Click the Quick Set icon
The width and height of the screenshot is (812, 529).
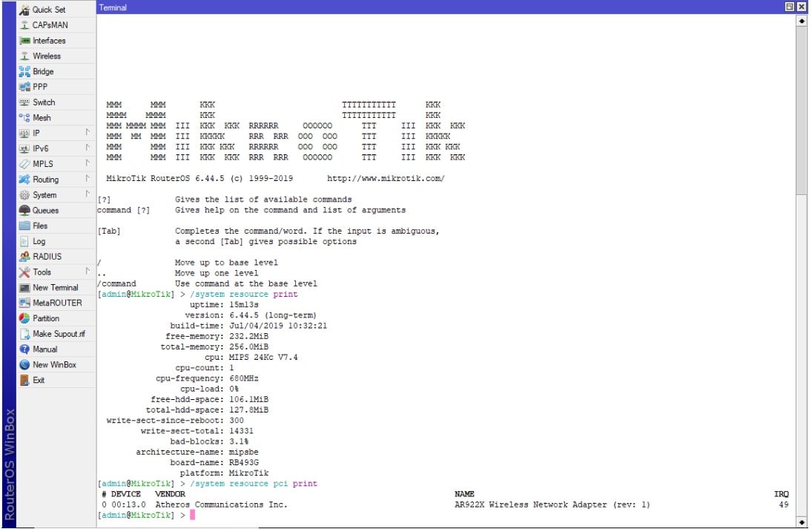[24, 10]
